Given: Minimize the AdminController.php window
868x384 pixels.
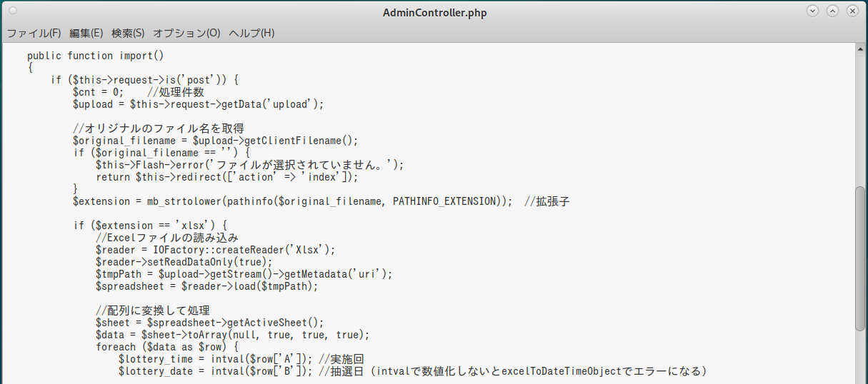Looking at the screenshot, I should (812, 11).
